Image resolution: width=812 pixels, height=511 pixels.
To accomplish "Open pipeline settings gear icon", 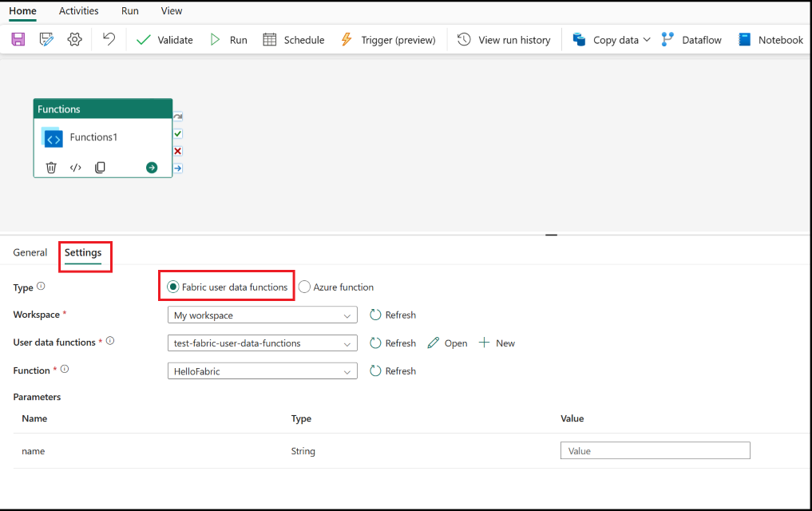I will click(74, 39).
